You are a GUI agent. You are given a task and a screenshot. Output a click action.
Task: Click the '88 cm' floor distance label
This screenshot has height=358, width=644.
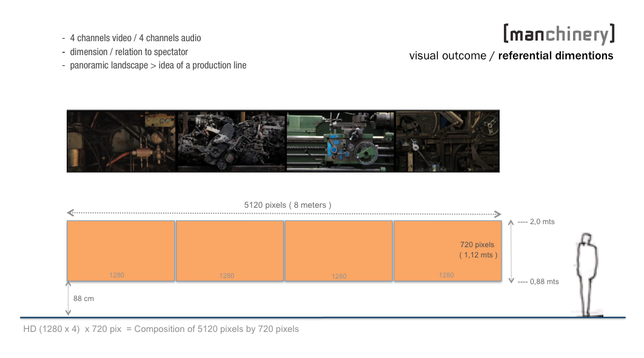83,299
